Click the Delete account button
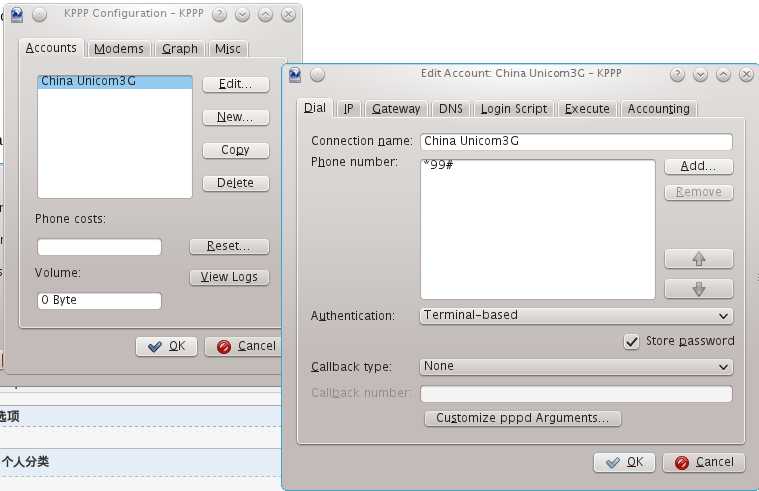The width and height of the screenshot is (759, 491). coord(235,183)
